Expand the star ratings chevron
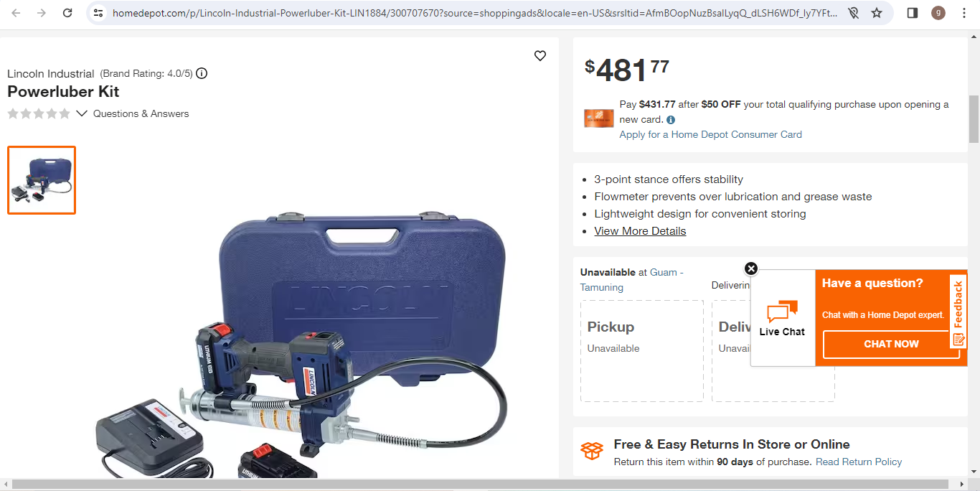 82,113
